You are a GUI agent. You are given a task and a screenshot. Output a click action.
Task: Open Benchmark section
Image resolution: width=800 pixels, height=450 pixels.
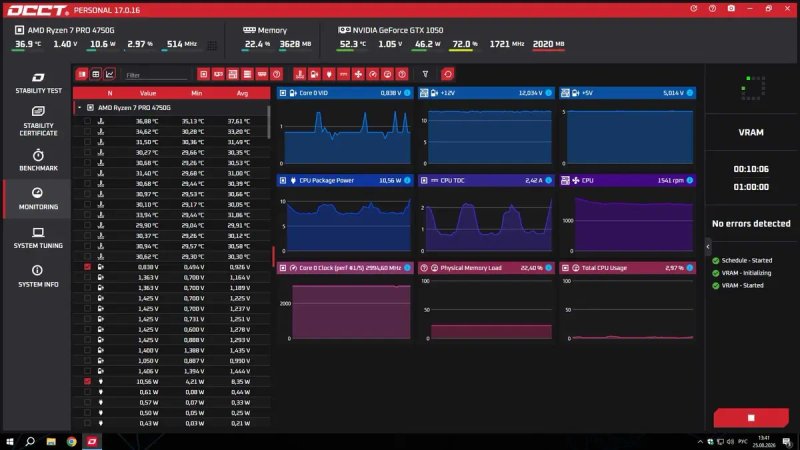click(x=38, y=160)
